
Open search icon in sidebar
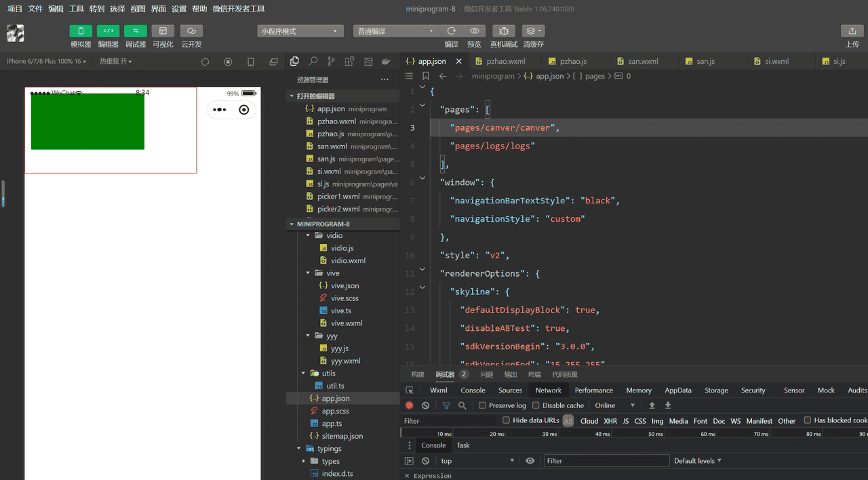click(313, 61)
